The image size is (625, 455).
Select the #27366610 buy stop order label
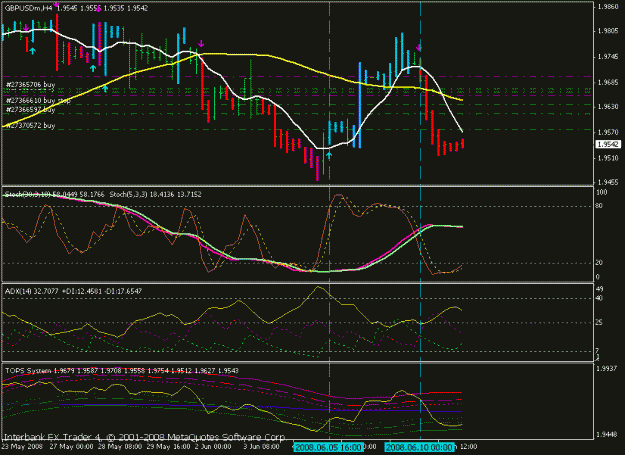(x=38, y=100)
